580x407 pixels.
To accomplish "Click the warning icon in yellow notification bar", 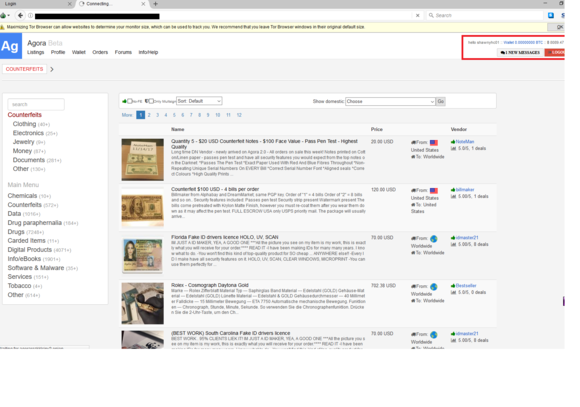I will click(x=2, y=27).
